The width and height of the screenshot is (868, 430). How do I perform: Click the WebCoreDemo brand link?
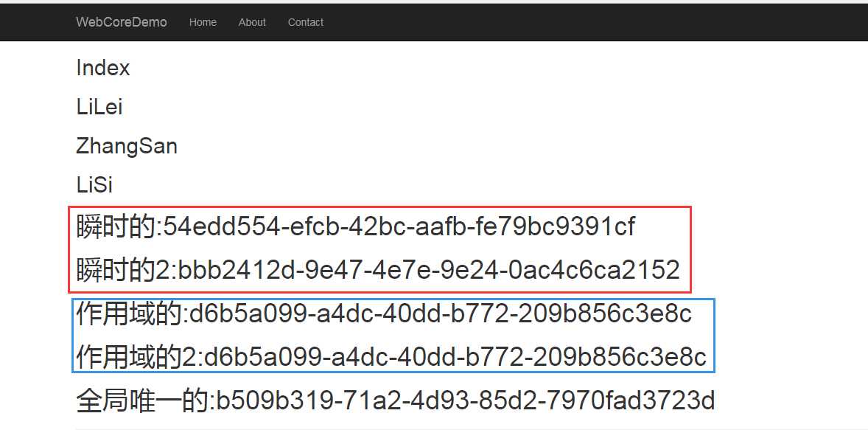[x=121, y=22]
